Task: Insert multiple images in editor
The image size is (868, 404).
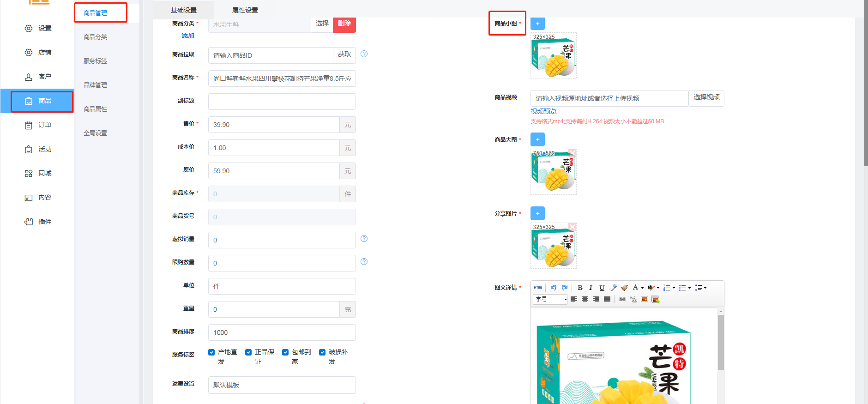Action: click(x=655, y=300)
